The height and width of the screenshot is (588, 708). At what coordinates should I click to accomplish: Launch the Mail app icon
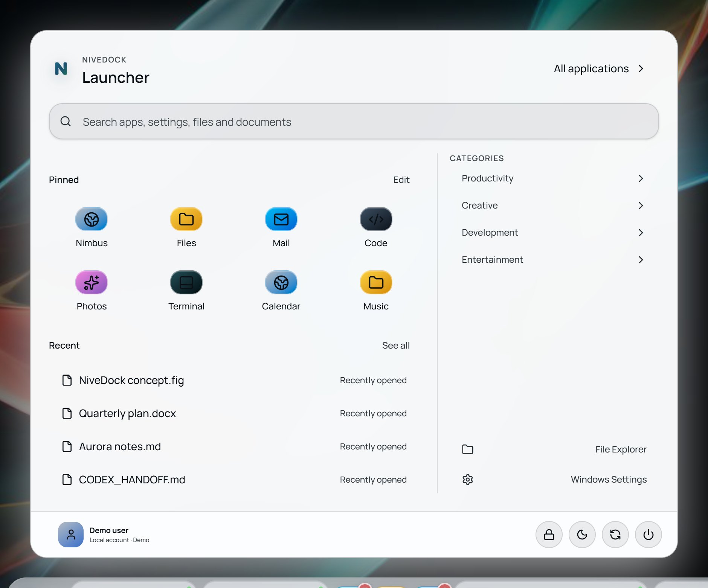281,219
